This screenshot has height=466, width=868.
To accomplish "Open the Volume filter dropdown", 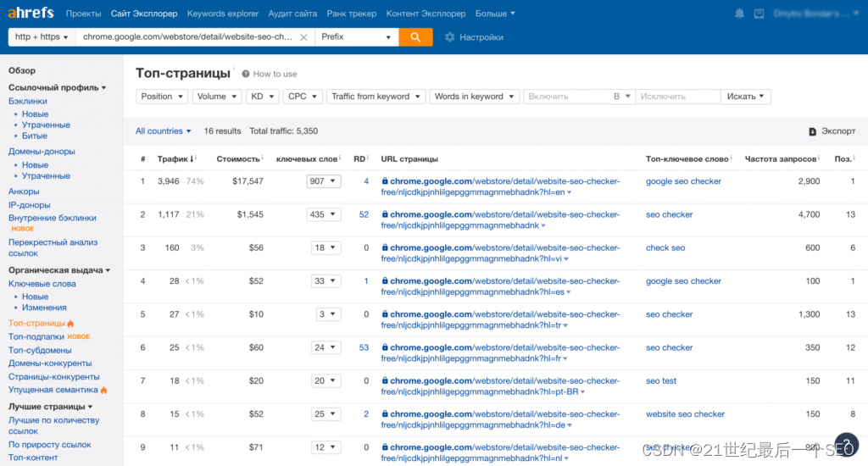I will 216,97.
